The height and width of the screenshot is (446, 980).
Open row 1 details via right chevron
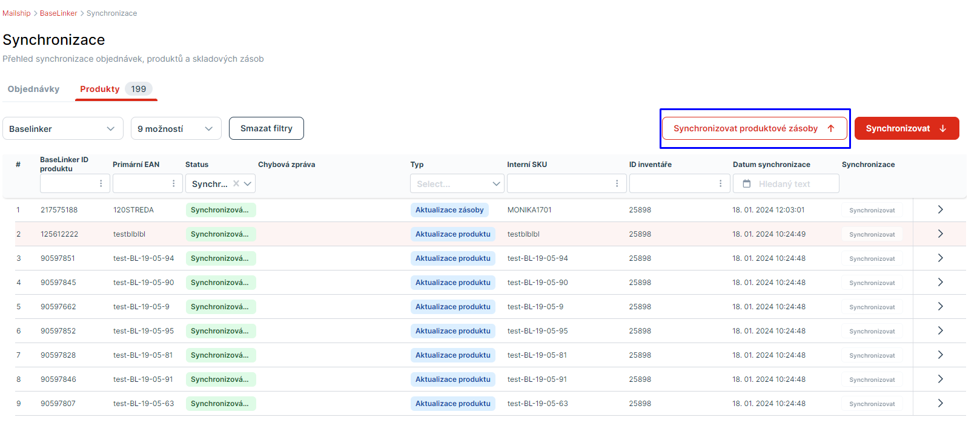pos(940,209)
